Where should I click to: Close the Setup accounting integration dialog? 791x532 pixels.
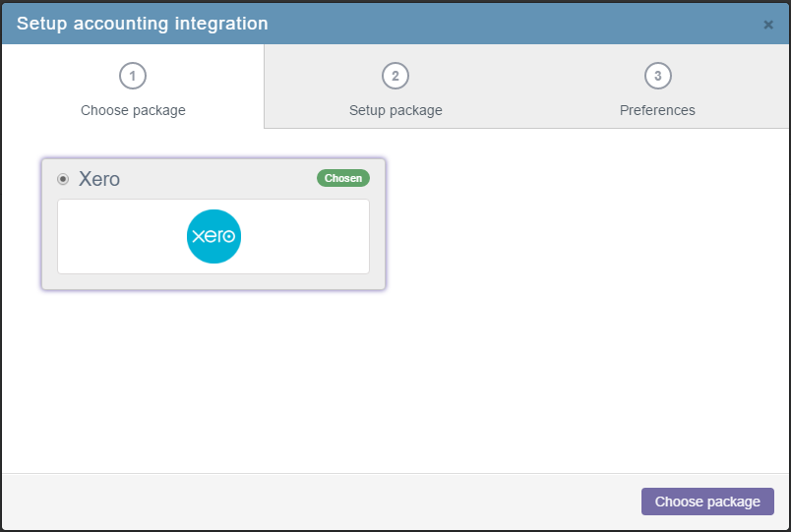767,25
